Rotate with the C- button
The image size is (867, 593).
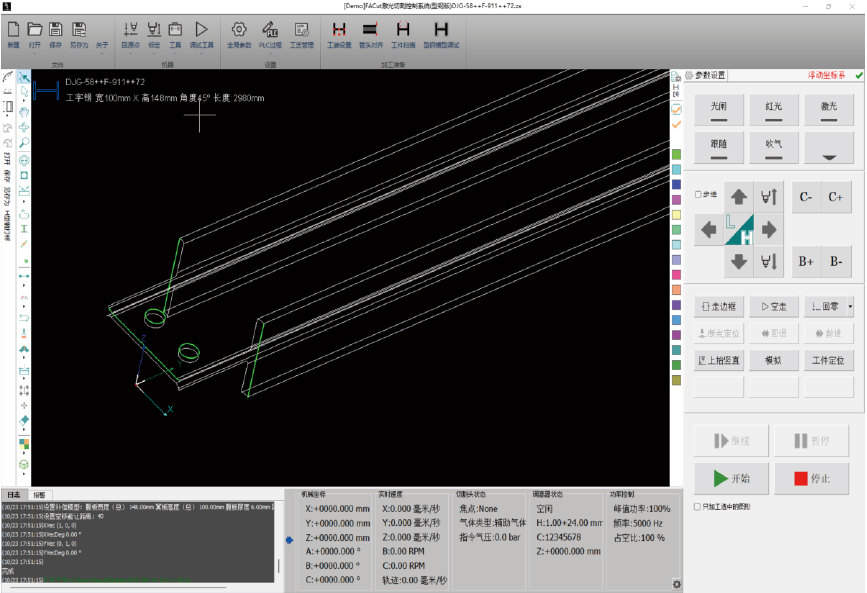point(806,197)
